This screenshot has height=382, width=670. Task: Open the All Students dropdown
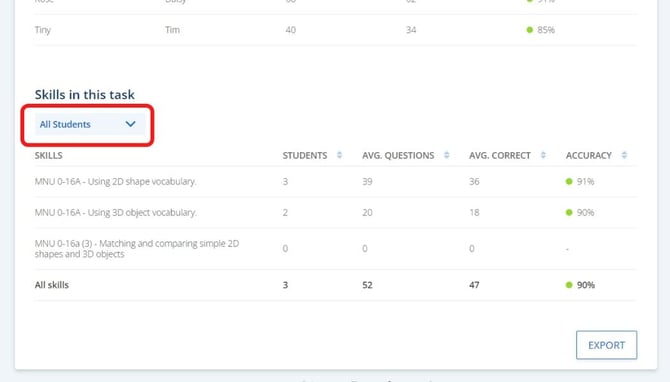[89, 124]
